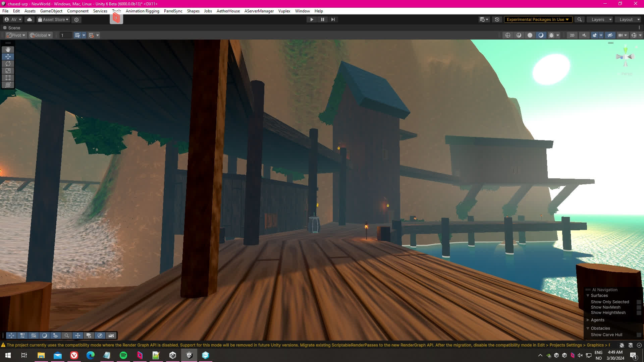Click Experimental Packages In Use button
The height and width of the screenshot is (362, 644).
(x=537, y=19)
